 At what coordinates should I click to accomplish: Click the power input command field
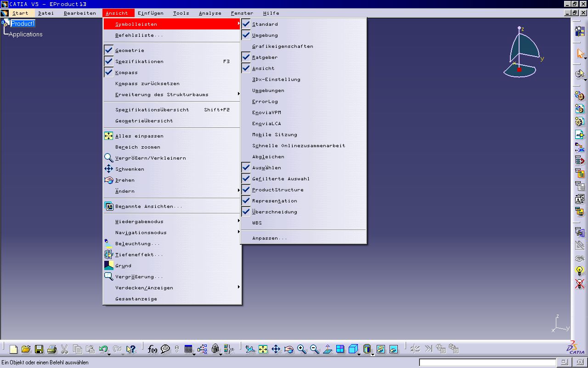click(487, 362)
